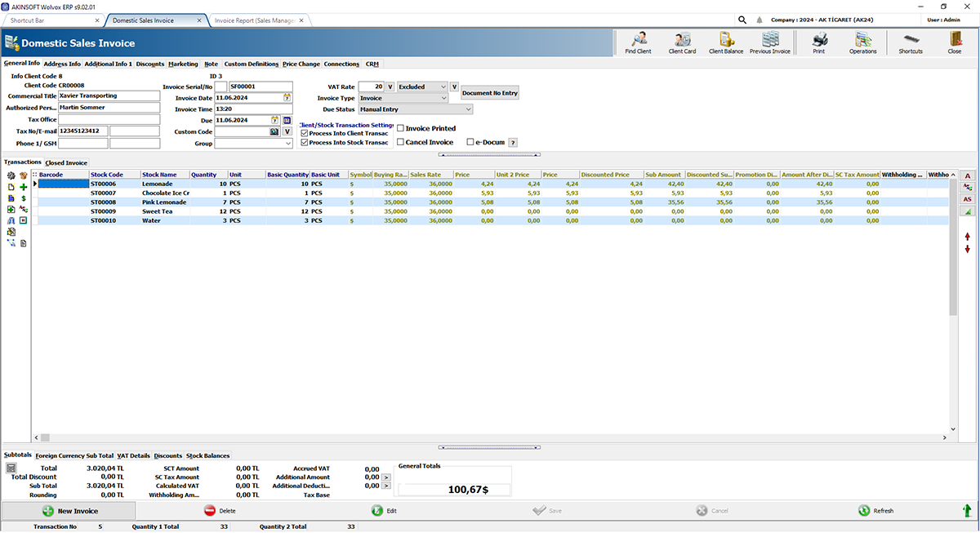Viewport: 980px width, 533px height.
Task: Open the Invoice Type dropdown
Action: pos(404,98)
